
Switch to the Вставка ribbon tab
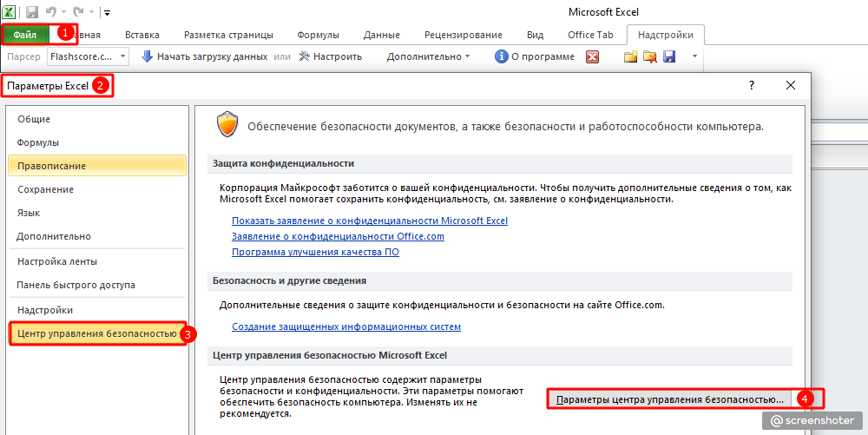coord(142,35)
